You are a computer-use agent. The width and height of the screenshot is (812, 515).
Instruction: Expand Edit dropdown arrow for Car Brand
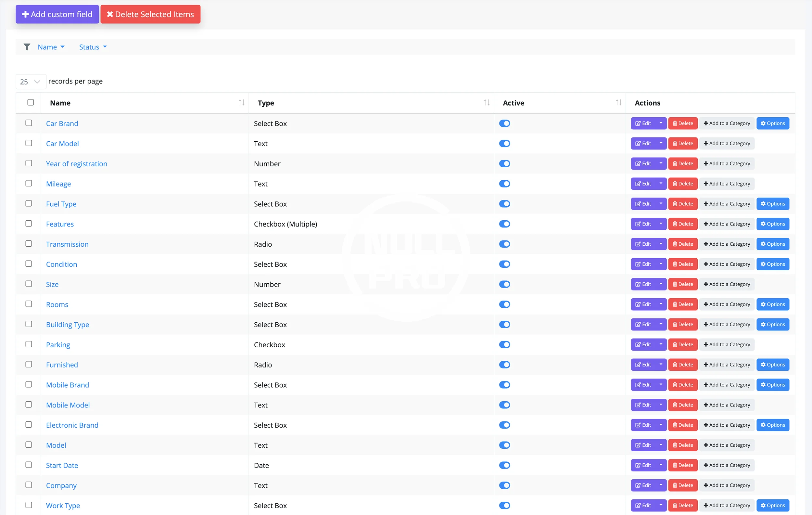pyautogui.click(x=661, y=123)
